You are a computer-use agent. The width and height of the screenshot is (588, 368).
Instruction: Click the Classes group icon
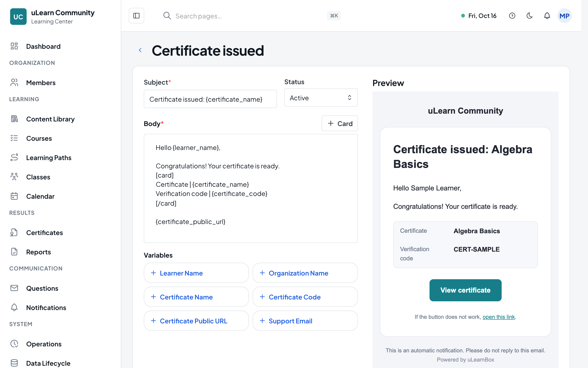[x=14, y=177]
